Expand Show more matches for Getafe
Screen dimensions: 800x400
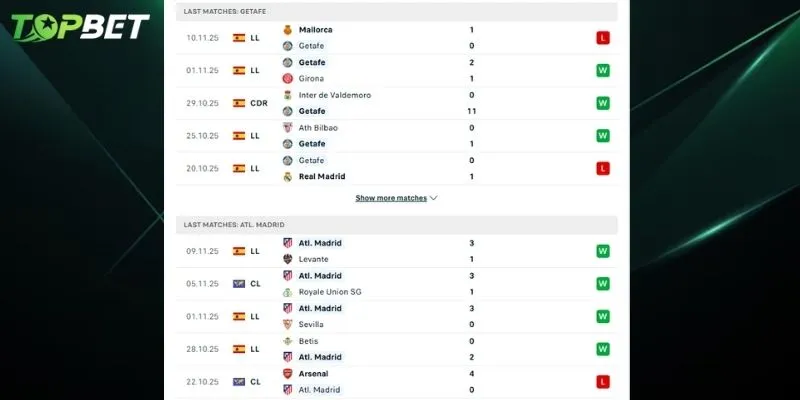click(x=391, y=198)
